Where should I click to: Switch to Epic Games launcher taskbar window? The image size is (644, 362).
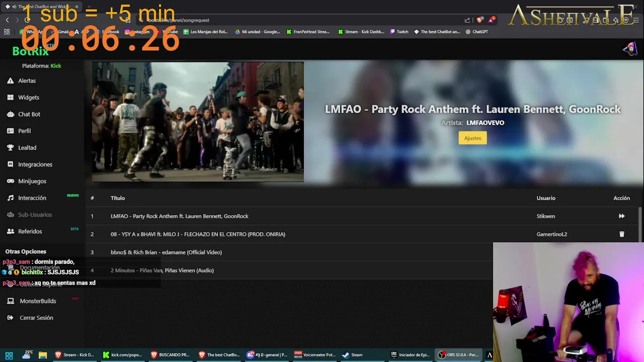pyautogui.click(x=410, y=355)
